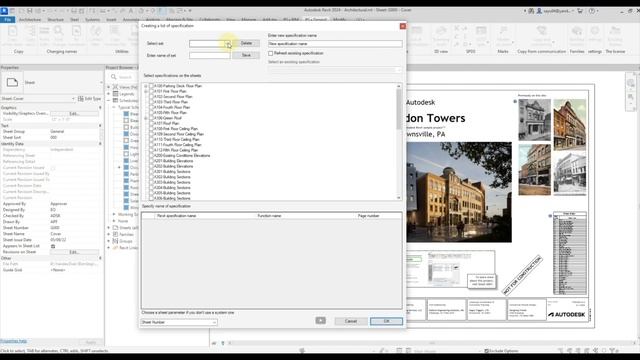Open the Autodesk cart icon in title bar
The image size is (640, 360).
[x=580, y=11]
